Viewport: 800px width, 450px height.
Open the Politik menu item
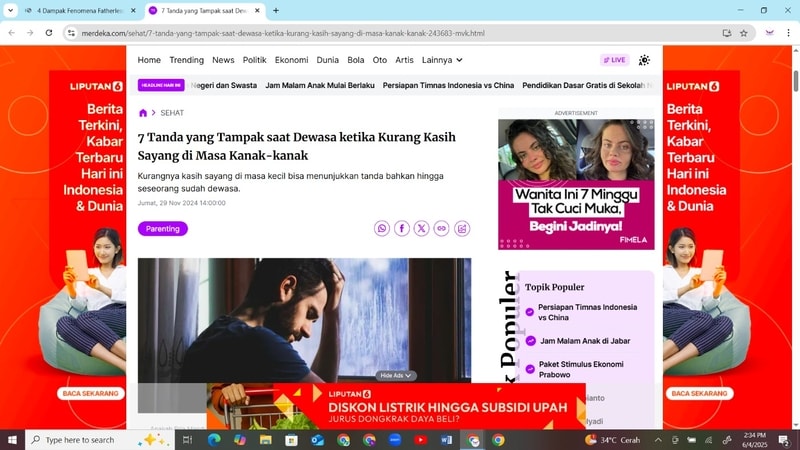[255, 60]
